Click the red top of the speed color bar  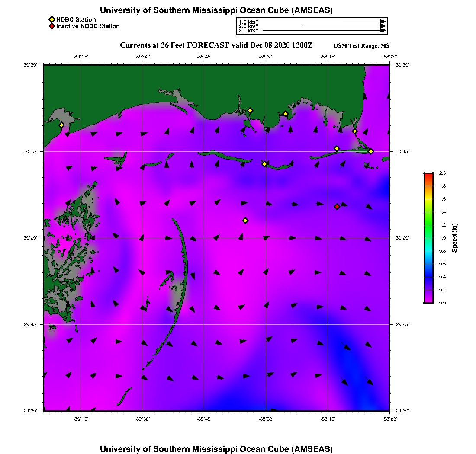tap(428, 174)
